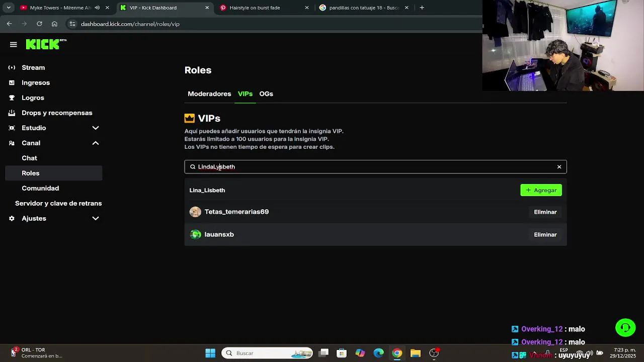Reload the current page
The image size is (644, 362).
coord(39,24)
